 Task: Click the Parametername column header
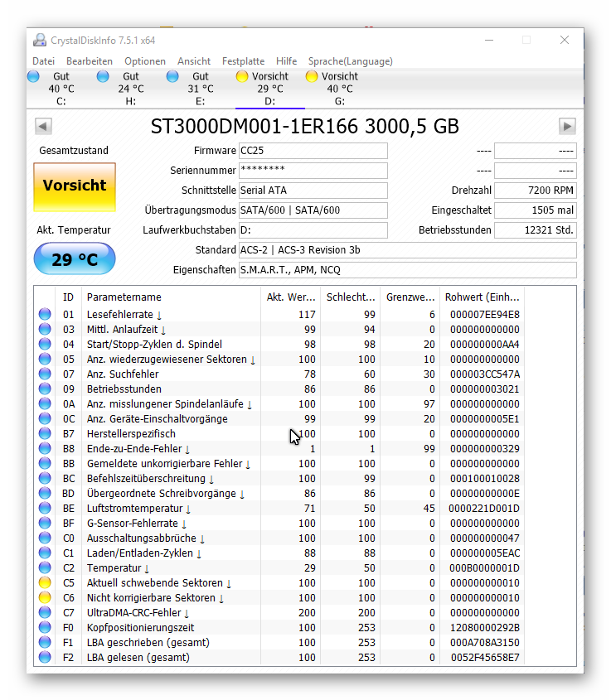click(171, 297)
